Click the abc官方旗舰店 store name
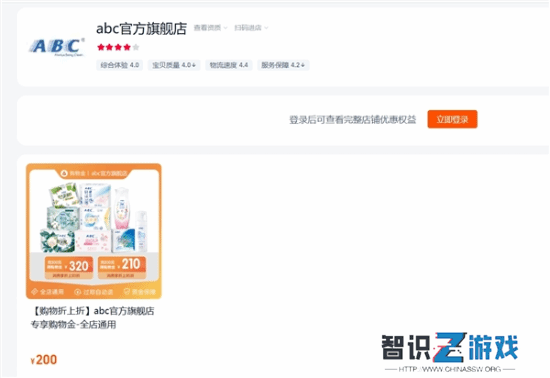 point(141,28)
